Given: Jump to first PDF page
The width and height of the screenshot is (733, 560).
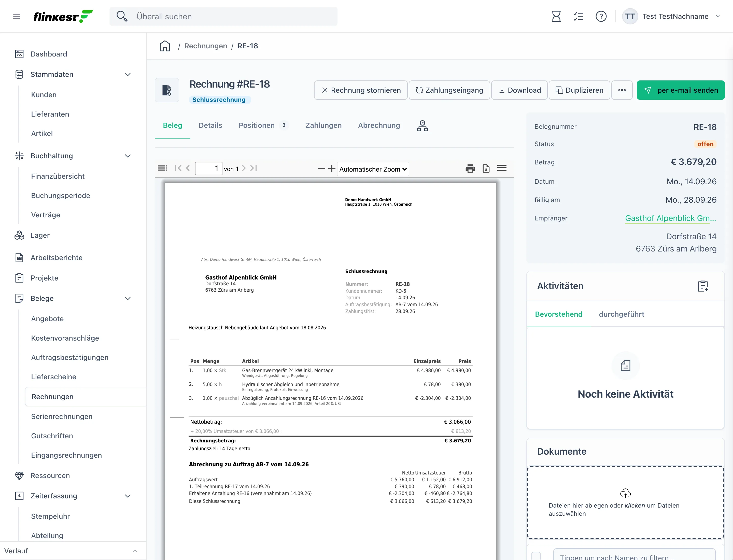Looking at the screenshot, I should 178,168.
